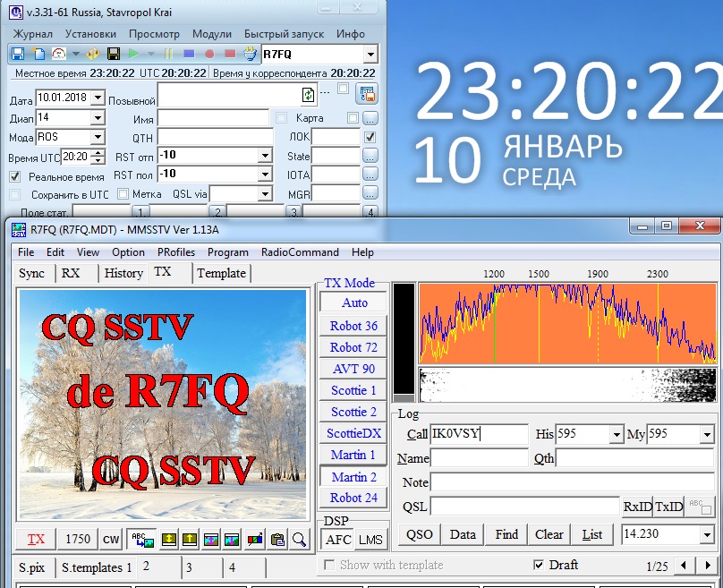Click the red record circle icon
This screenshot has height=588, width=723.
pos(209,55)
